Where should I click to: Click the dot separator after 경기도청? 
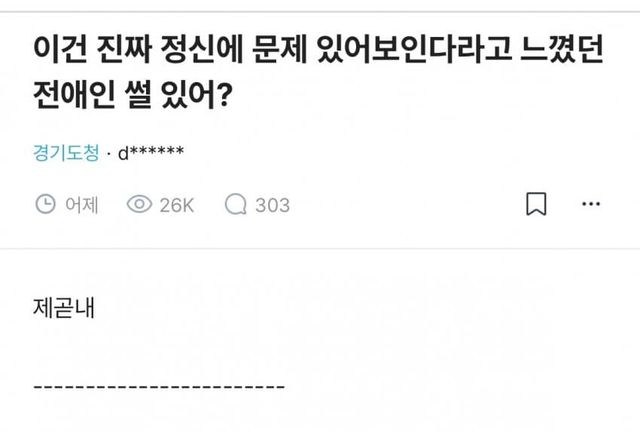coord(108,154)
